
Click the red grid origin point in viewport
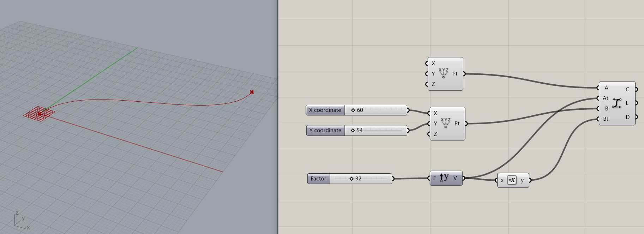(x=39, y=113)
